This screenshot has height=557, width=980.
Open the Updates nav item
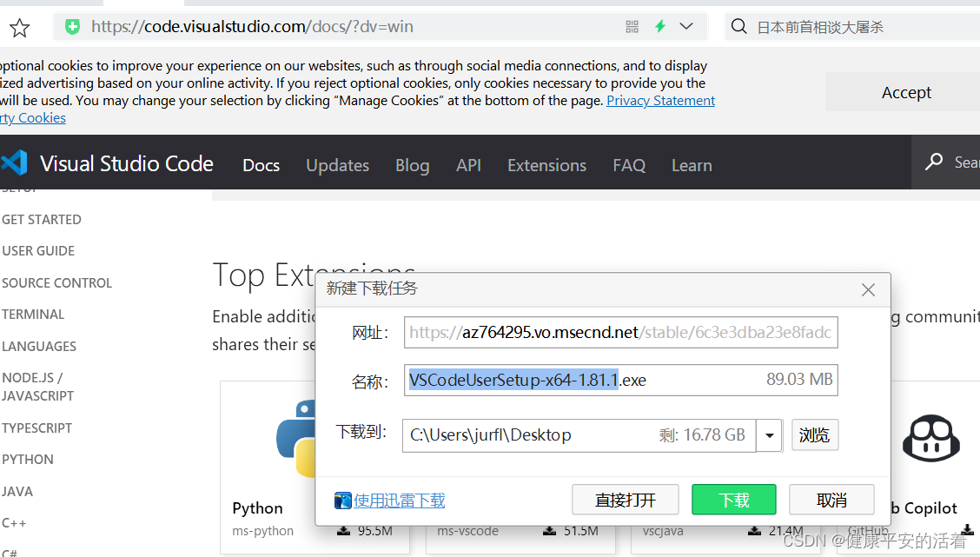(x=337, y=165)
